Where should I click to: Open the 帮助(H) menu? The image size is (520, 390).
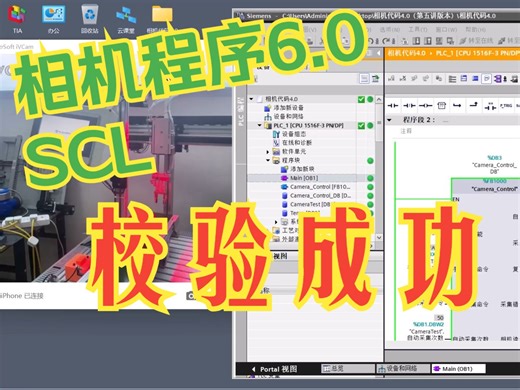(475, 29)
